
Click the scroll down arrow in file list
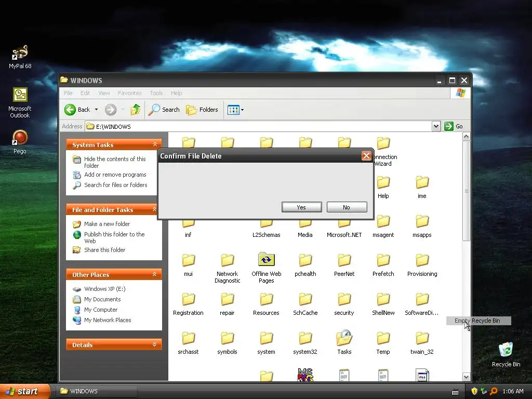click(466, 377)
